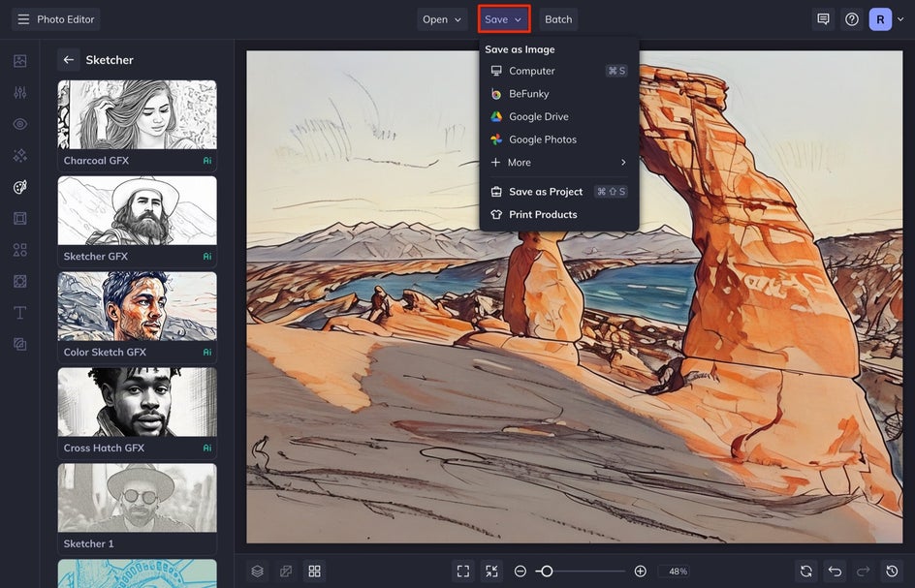Image resolution: width=915 pixels, height=588 pixels.
Task: Save image to Google Drive
Action: (559, 116)
